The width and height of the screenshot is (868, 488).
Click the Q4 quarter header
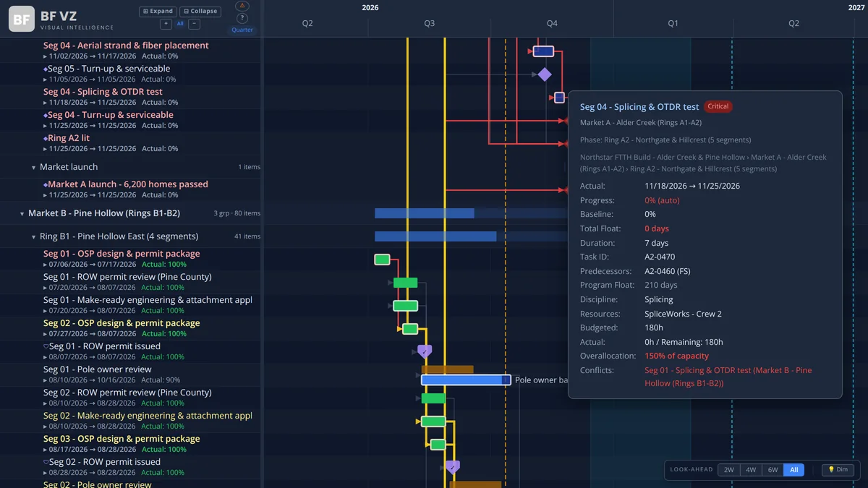click(x=552, y=24)
